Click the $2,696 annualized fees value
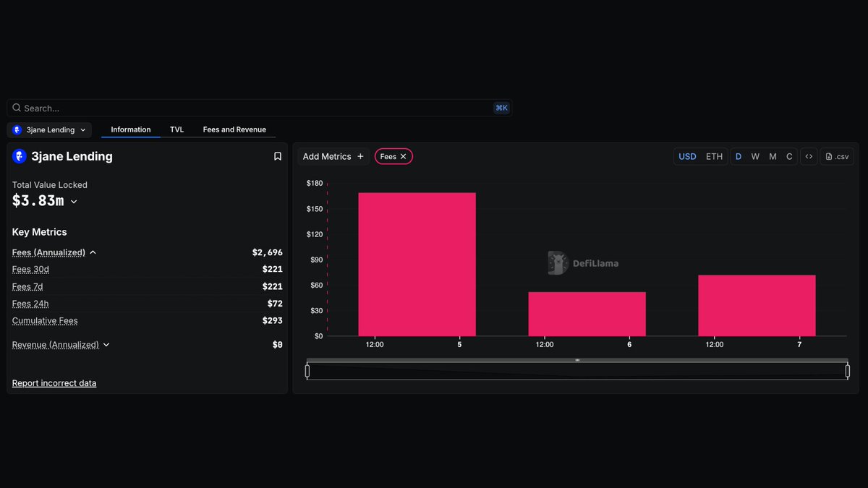868x488 pixels. (x=267, y=252)
